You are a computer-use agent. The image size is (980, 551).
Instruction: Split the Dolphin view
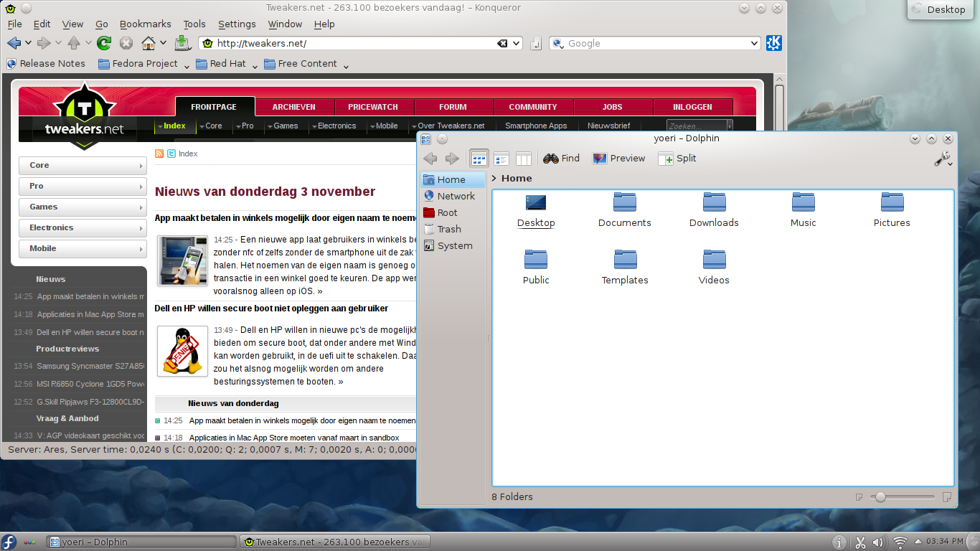(677, 159)
